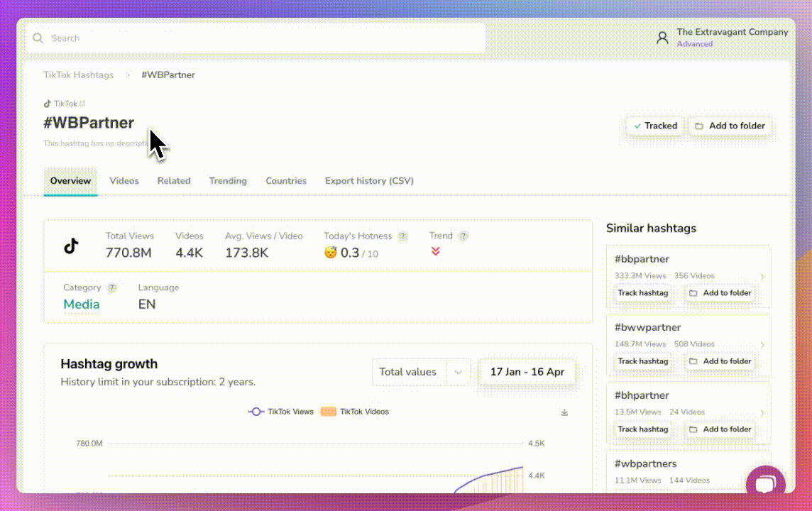Screen dimensions: 812x511
Task: Click the EN language value
Action: 146,304
